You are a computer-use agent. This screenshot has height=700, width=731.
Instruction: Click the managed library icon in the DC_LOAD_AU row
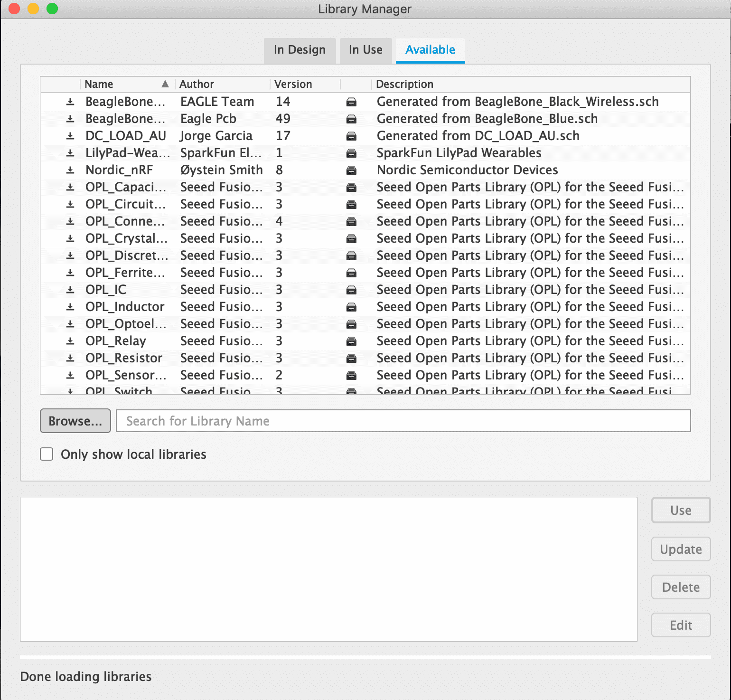[x=351, y=136]
